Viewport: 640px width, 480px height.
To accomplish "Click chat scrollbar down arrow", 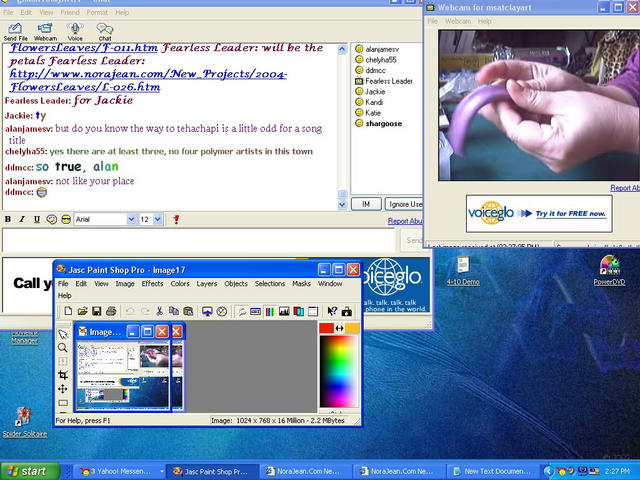I will point(342,204).
